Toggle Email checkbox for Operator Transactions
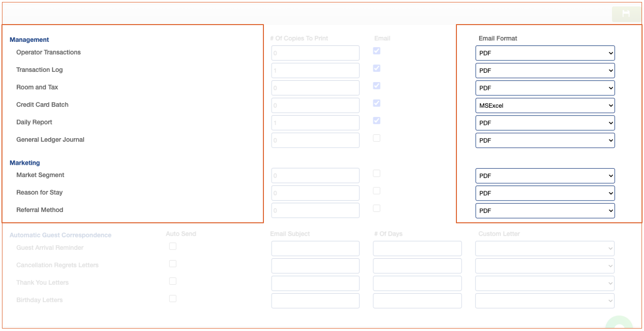 click(377, 51)
